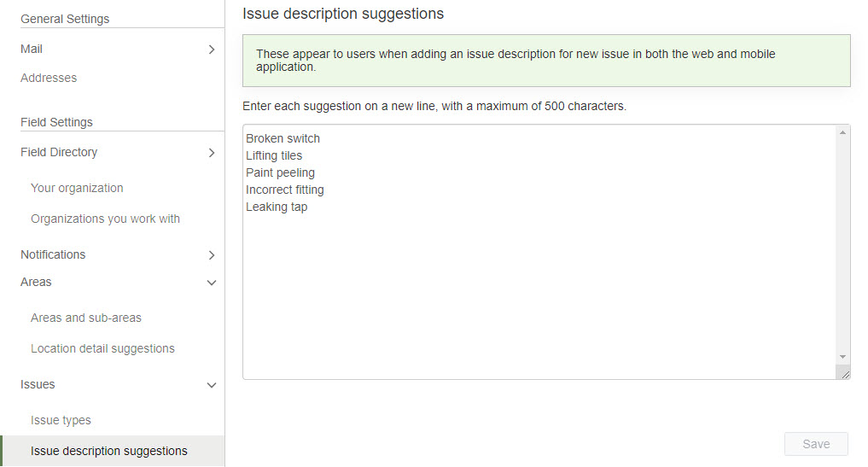This screenshot has height=467, width=868.
Task: Expand the Notifications chevron
Action: click(212, 254)
